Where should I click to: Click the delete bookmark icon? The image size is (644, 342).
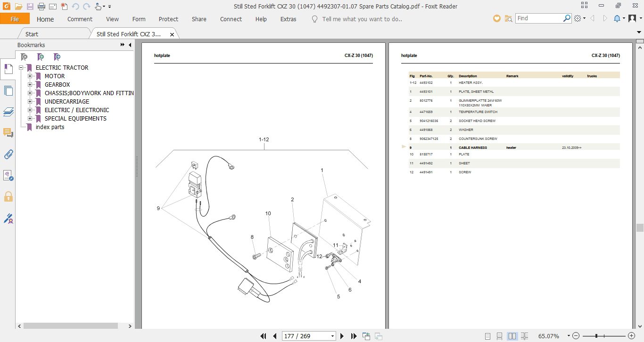(x=24, y=57)
